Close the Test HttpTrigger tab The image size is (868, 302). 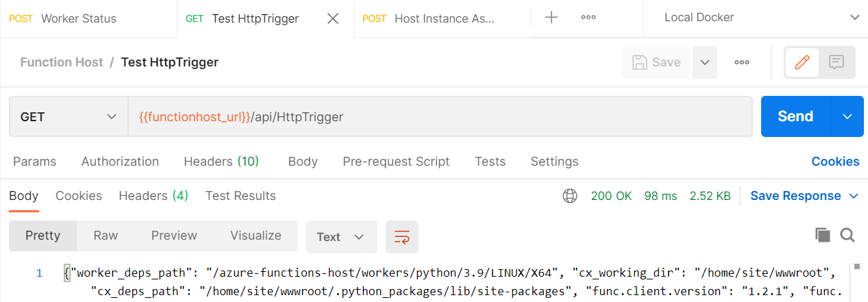click(x=333, y=18)
